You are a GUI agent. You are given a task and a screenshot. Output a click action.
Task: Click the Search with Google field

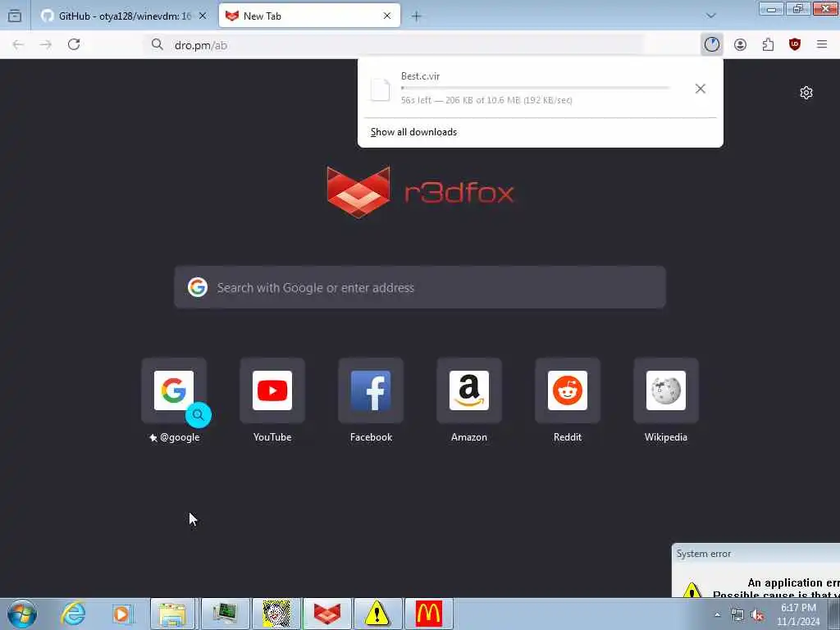[420, 288]
